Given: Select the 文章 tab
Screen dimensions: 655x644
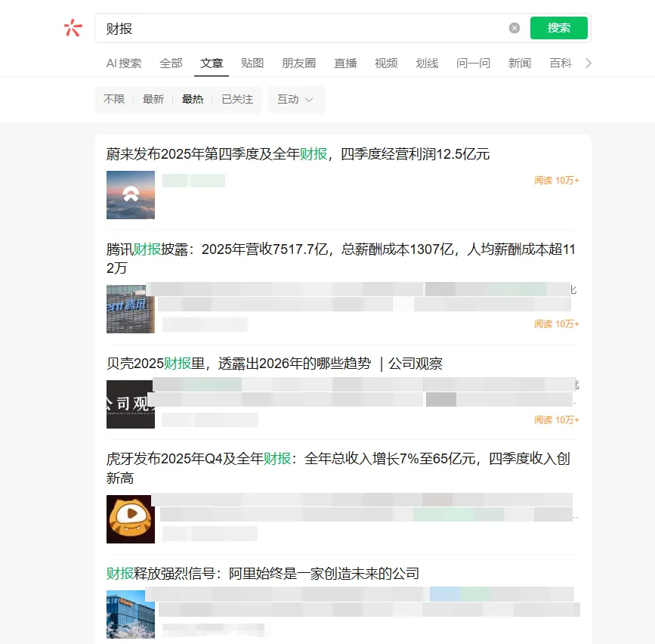Looking at the screenshot, I should [212, 63].
